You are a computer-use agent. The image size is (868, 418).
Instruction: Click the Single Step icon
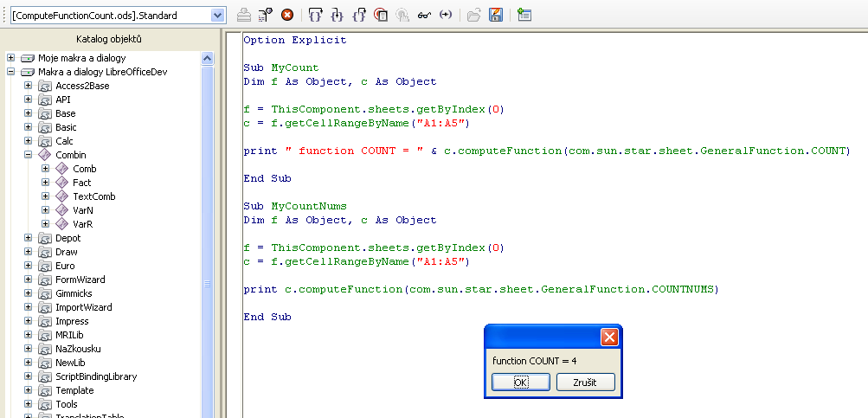pos(338,15)
